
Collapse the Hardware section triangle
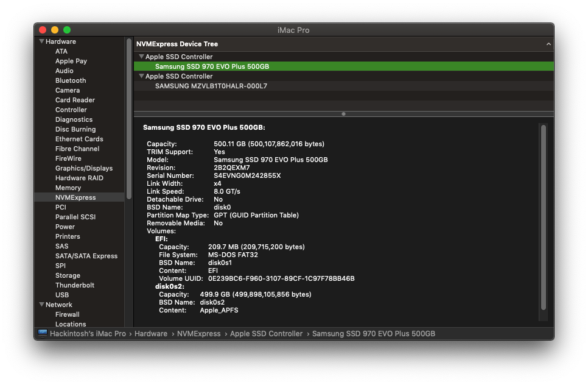(41, 41)
